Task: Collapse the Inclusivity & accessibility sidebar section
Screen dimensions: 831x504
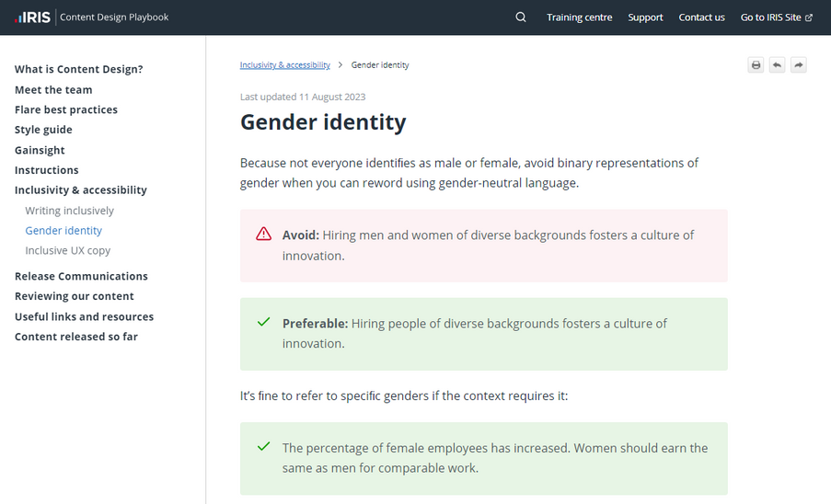Action: pyautogui.click(x=80, y=190)
